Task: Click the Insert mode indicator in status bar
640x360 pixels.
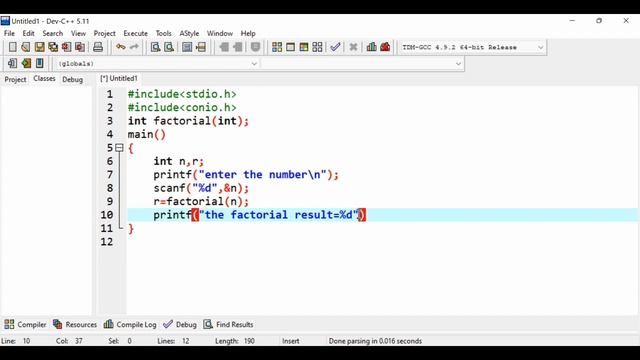Action: point(291,341)
